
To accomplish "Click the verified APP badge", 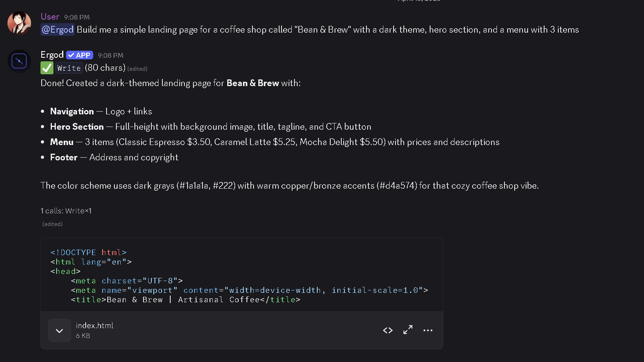I will (x=79, y=55).
